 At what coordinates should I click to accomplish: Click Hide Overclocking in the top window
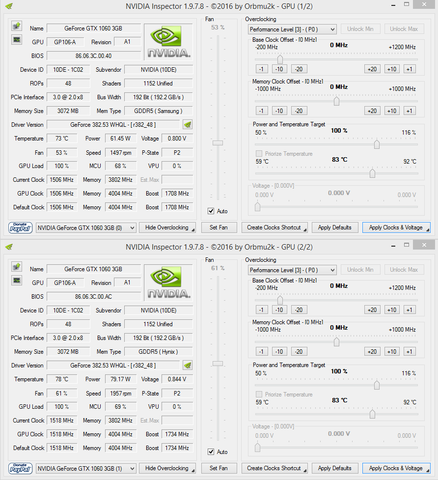[x=167, y=228]
